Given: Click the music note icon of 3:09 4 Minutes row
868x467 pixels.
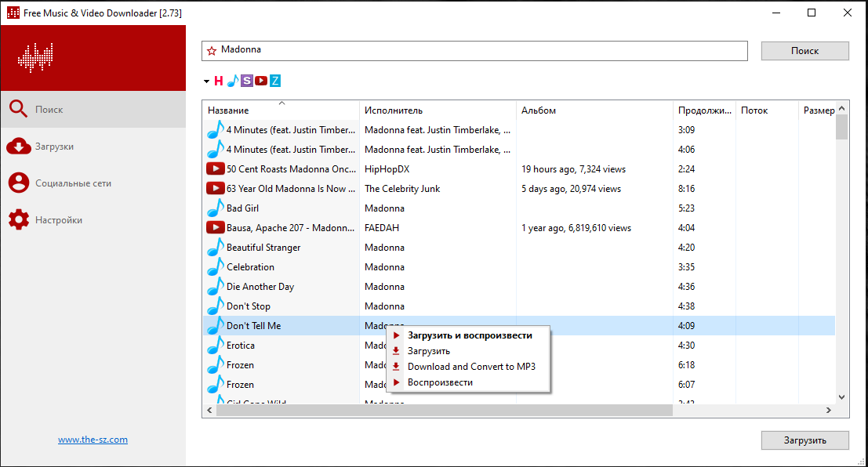Looking at the screenshot, I should tap(216, 129).
